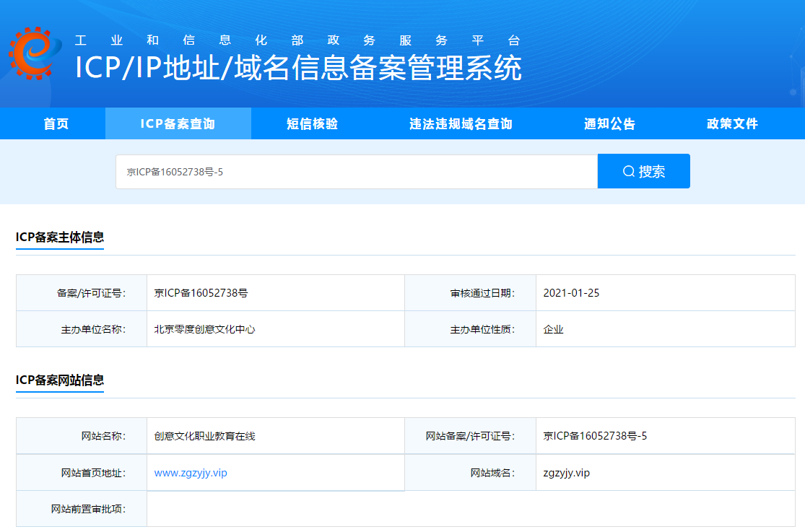This screenshot has width=805, height=532.
Task: Click the MIIT gear logo icon
Action: coord(35,53)
